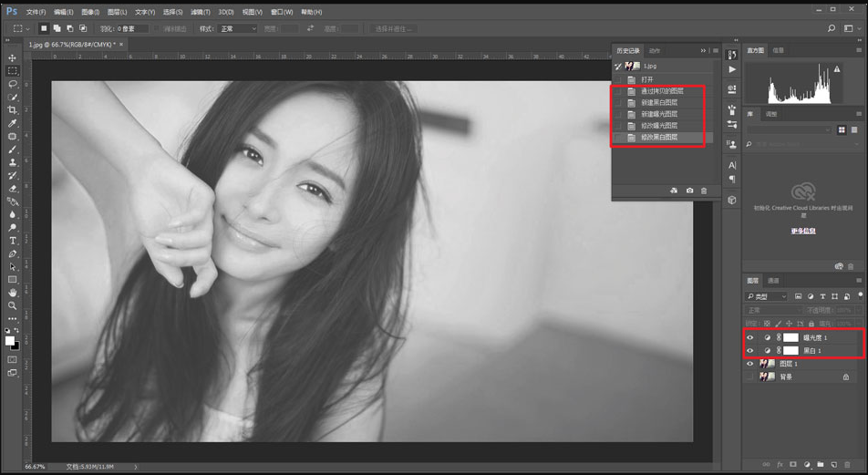Select the 新建曝光图层 history state
This screenshot has width=868, height=475.
pyautogui.click(x=659, y=114)
